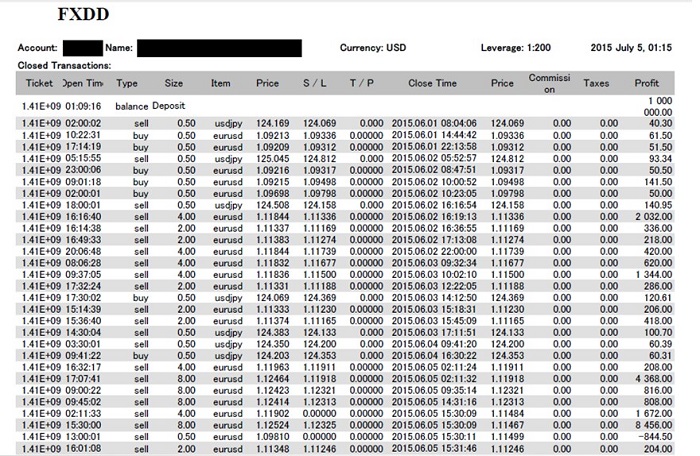Click the Profit column header
This screenshot has height=456, width=700.
click(x=646, y=83)
